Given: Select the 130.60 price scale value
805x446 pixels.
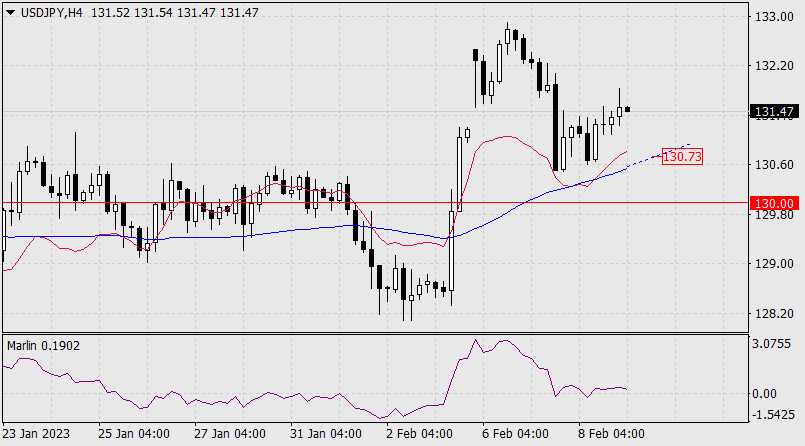Looking at the screenshot, I should [x=774, y=165].
